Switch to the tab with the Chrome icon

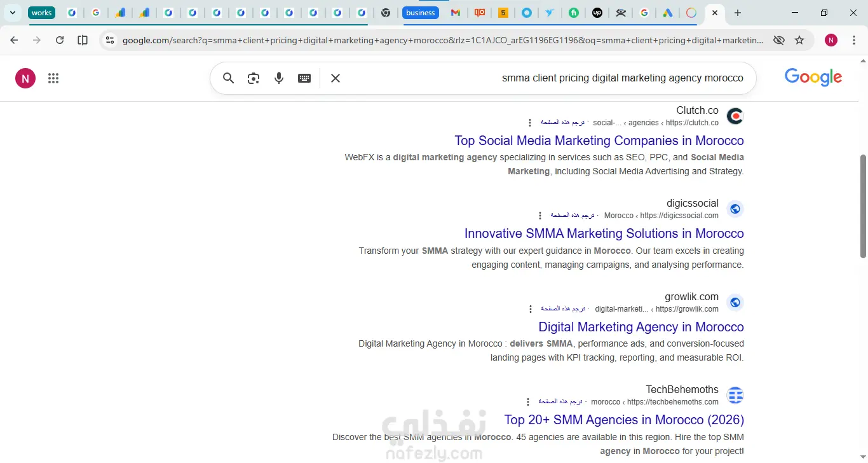pos(386,13)
